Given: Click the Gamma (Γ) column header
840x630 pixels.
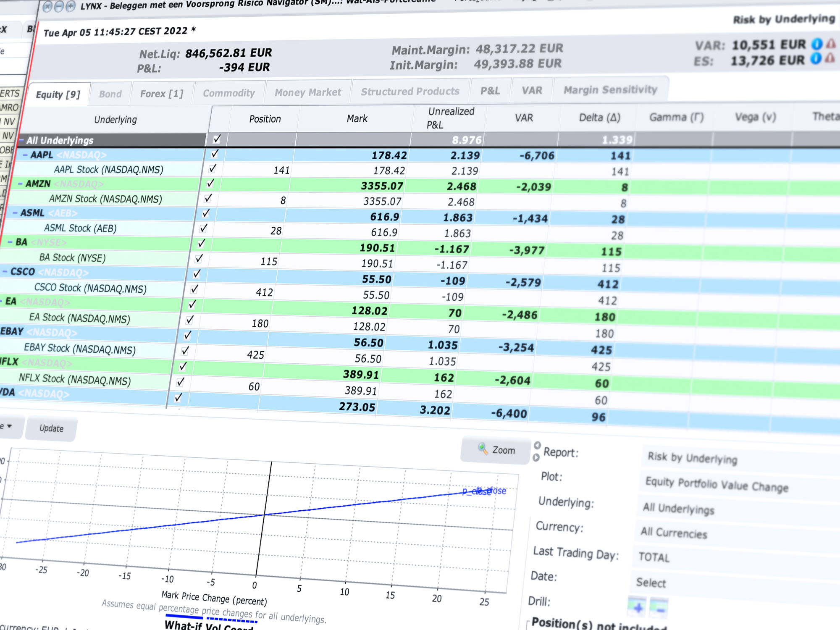Looking at the screenshot, I should tap(676, 117).
